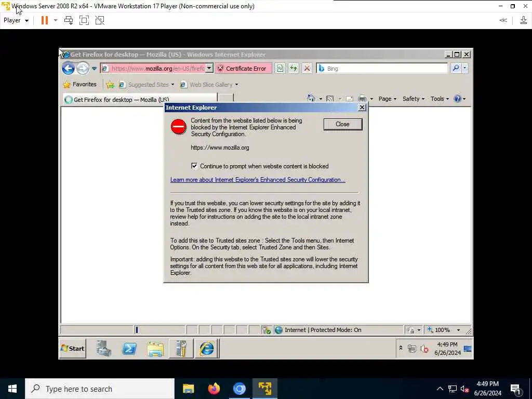Close the Internet Explorer blocked-content dialog

[x=343, y=124]
